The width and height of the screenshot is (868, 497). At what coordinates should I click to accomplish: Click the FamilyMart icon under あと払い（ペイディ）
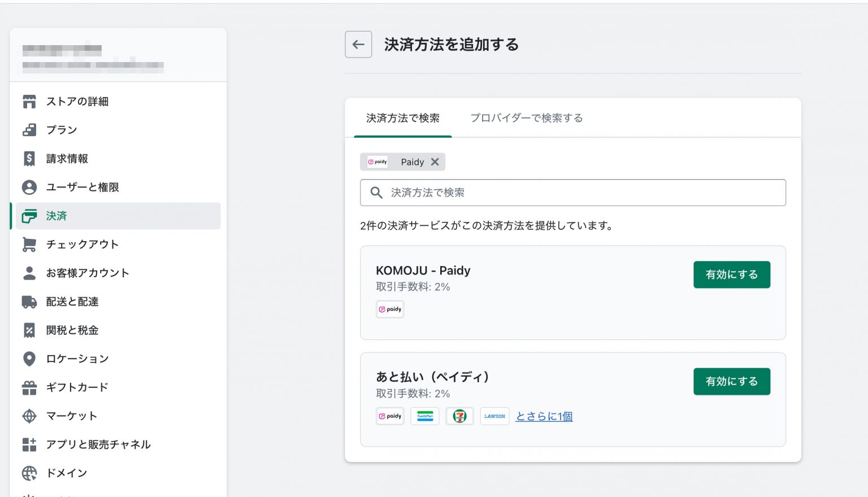pos(425,416)
